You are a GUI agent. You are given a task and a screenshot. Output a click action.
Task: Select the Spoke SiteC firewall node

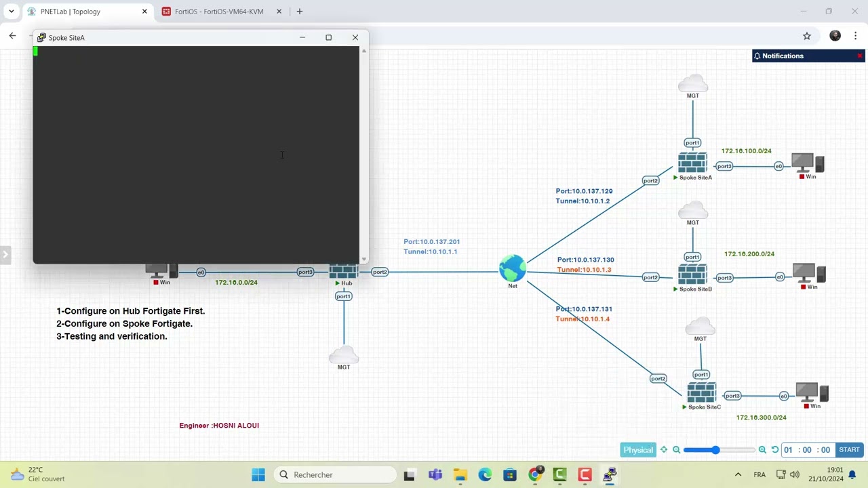701,392
